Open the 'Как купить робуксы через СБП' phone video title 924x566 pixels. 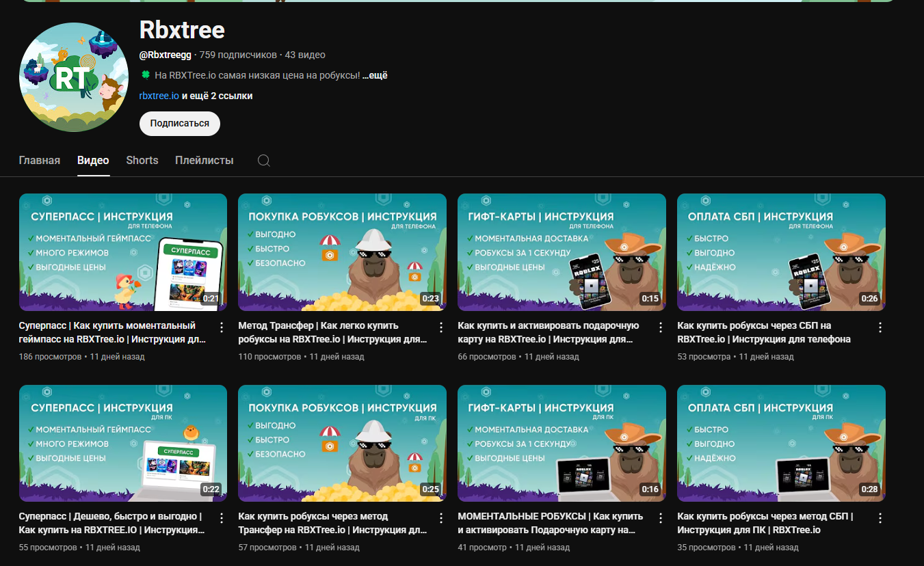click(764, 332)
